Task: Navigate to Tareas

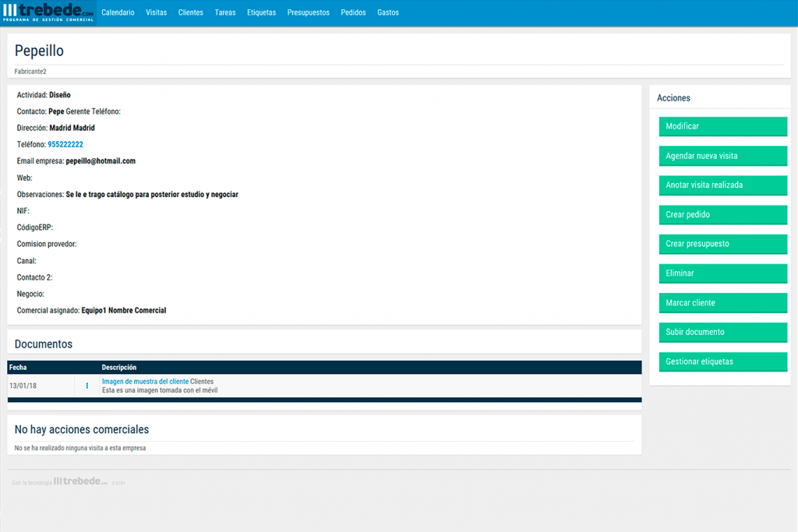Action: pos(225,12)
